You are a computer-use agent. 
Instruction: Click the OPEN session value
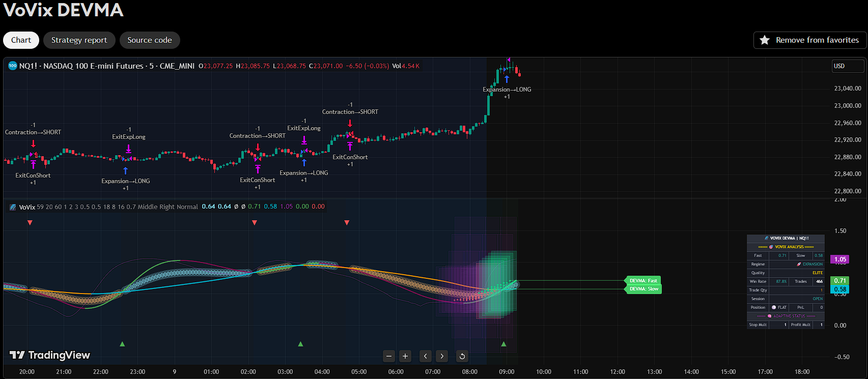coord(818,299)
